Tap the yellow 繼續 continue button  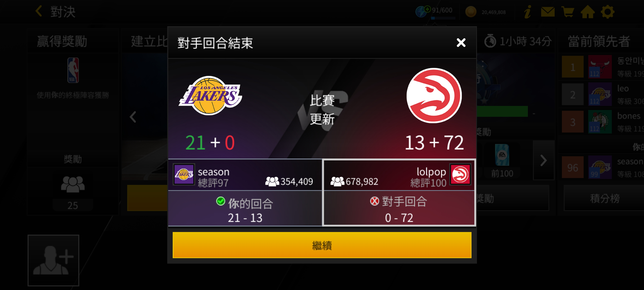point(322,245)
